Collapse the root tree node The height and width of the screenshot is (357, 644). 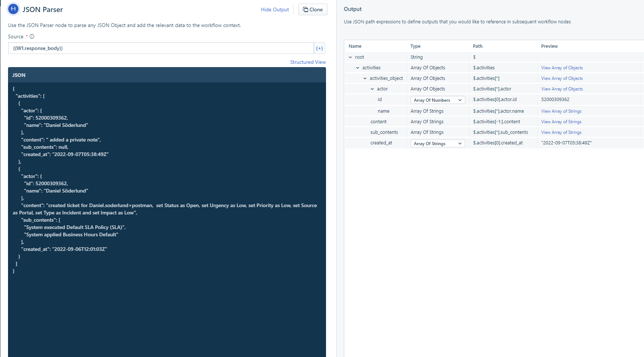tap(350, 57)
